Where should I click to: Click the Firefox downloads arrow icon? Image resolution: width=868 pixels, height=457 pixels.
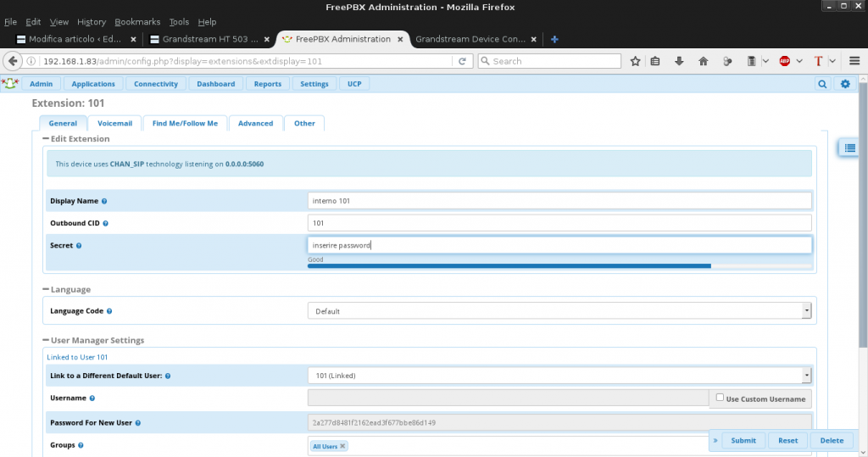(679, 61)
